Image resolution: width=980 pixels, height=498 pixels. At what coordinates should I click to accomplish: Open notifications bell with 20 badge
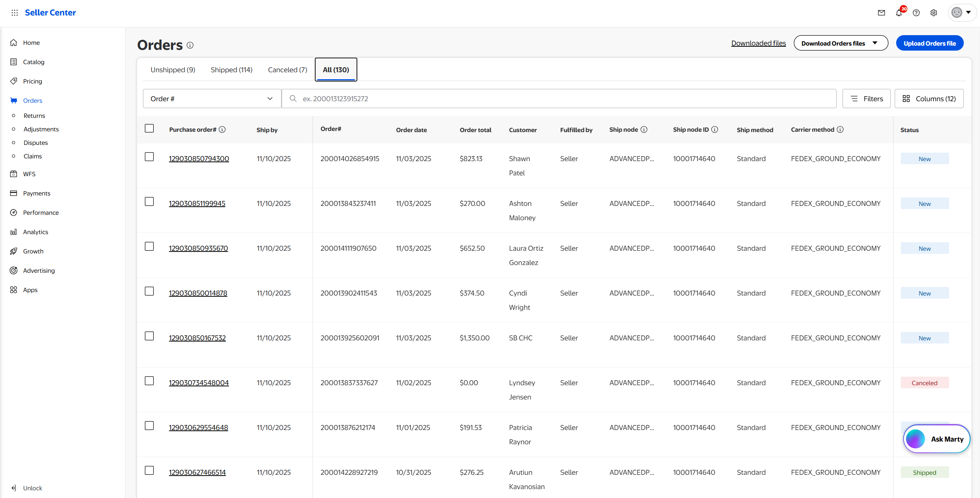pos(899,12)
